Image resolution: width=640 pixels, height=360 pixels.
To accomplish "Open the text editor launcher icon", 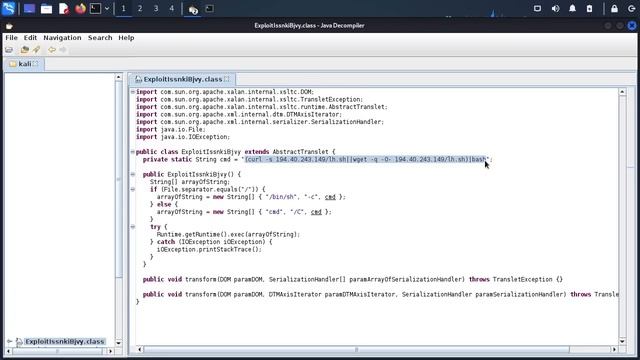I will pos(64,9).
